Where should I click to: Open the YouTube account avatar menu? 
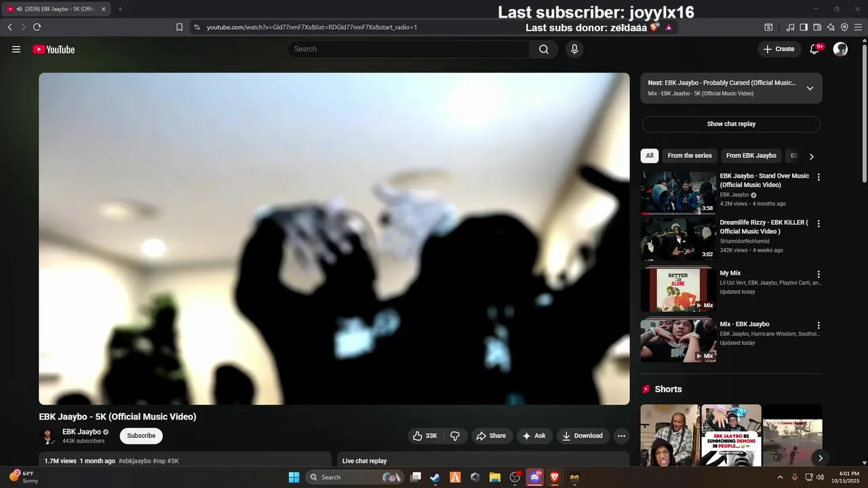(840, 49)
